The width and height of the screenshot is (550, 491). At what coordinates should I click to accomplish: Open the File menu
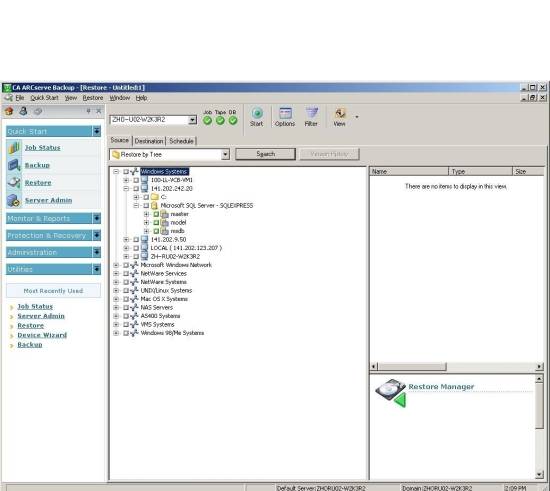(20, 98)
